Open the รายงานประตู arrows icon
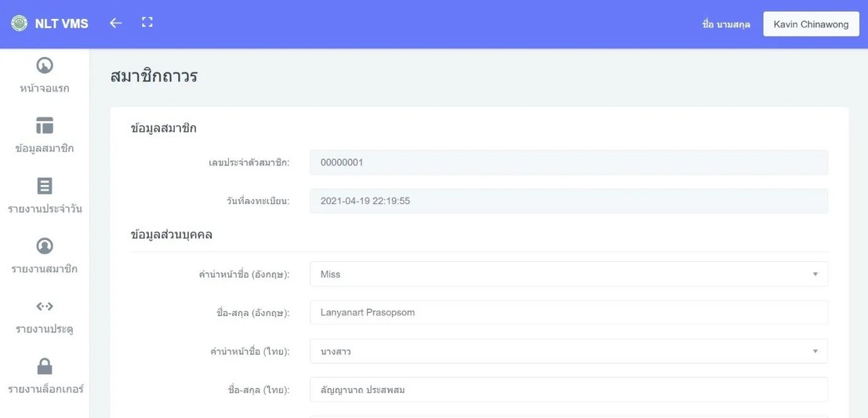The image size is (868, 418). pos(45,306)
